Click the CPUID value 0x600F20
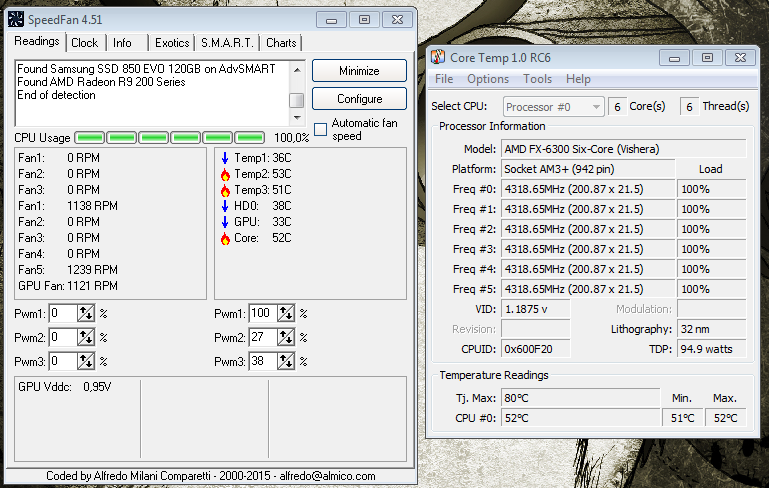Image resolution: width=769 pixels, height=488 pixels. click(536, 349)
